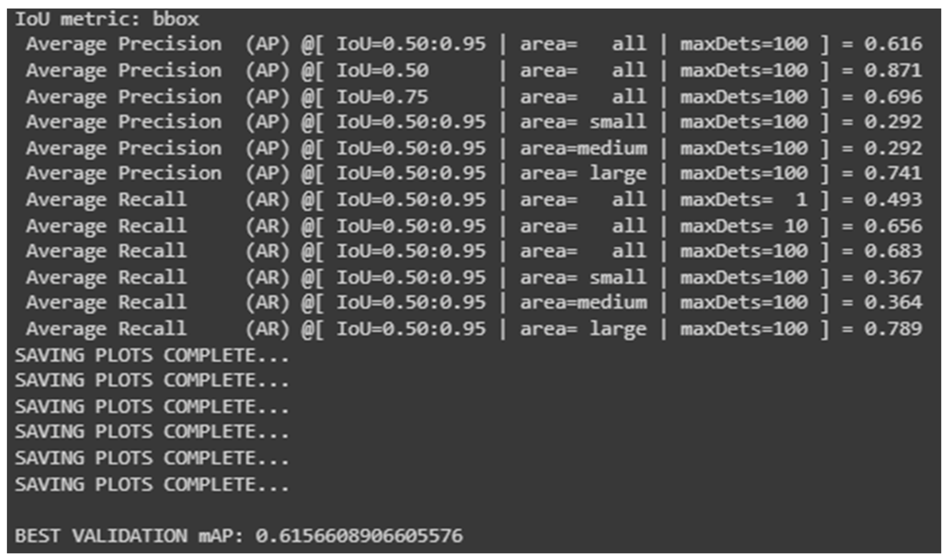Click the "IoU=0.75" text in the third AP row
Viewport: 947px width, 560px height.
tap(382, 97)
